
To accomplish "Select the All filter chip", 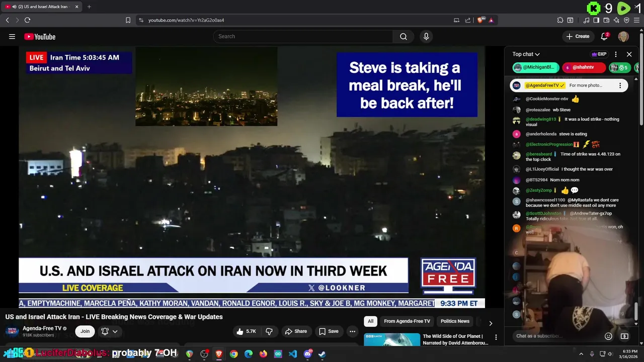I will coord(370,321).
